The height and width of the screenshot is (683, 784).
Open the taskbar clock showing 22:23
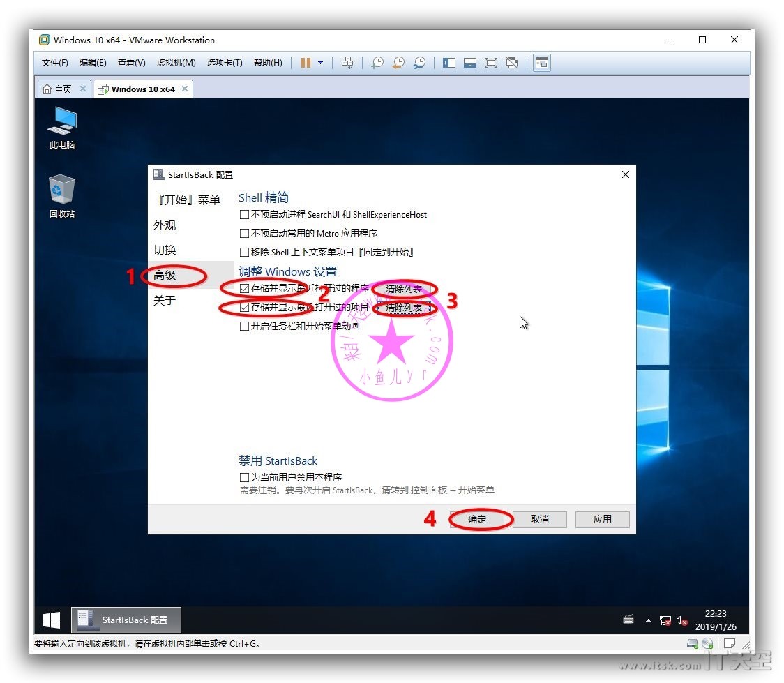(x=716, y=620)
